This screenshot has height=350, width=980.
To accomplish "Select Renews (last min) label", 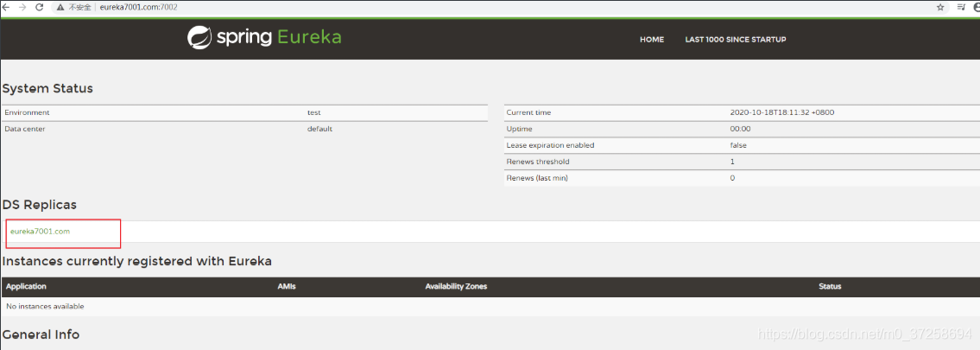I will pos(538,177).
